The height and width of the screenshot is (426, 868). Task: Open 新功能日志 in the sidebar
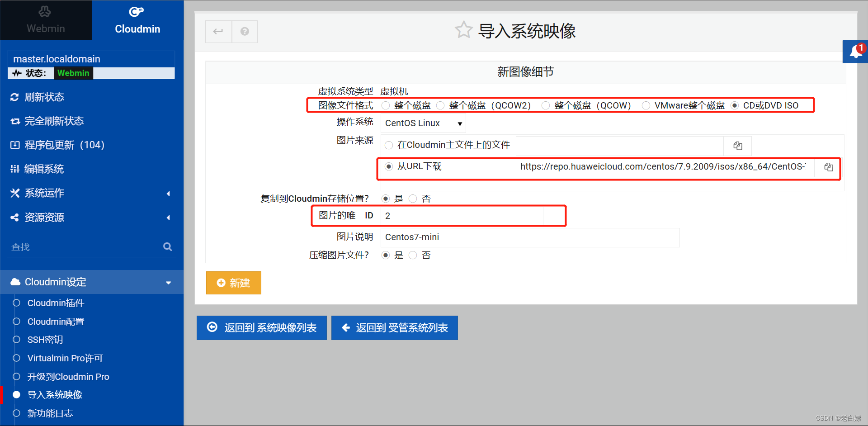coord(50,413)
